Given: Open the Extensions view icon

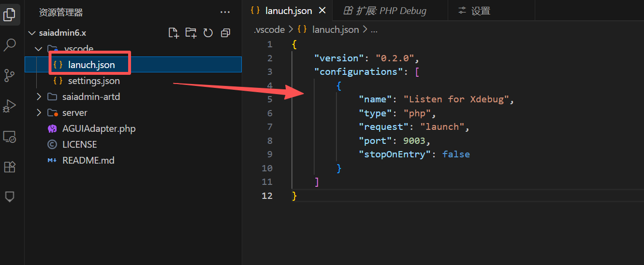Looking at the screenshot, I should coord(10,167).
